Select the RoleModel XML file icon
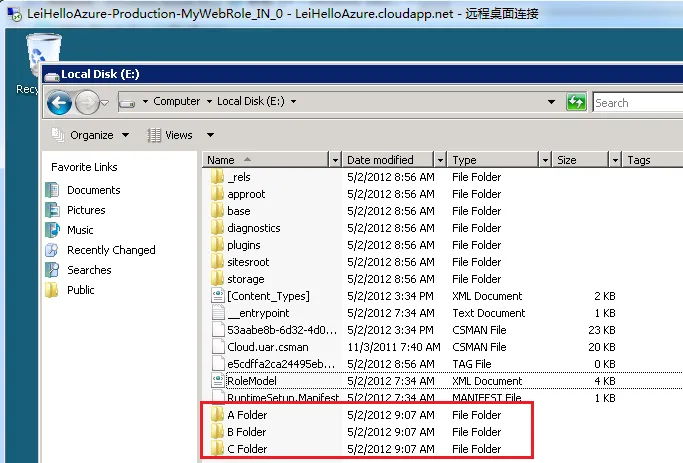 [x=218, y=381]
